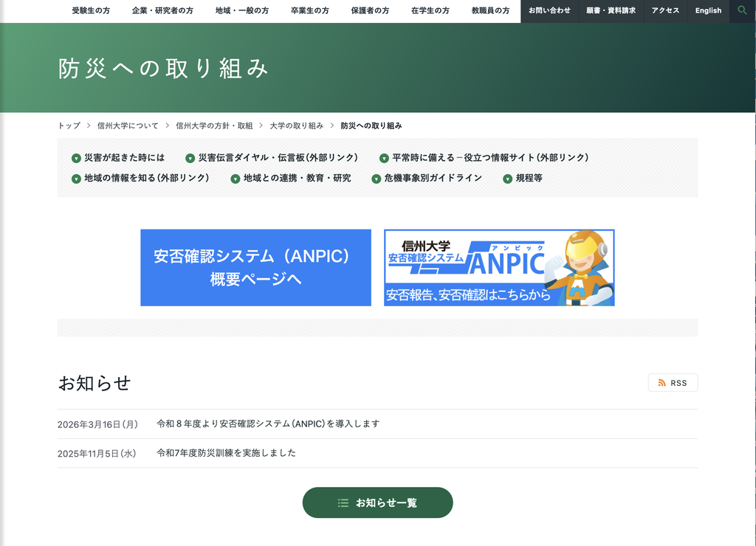The width and height of the screenshot is (756, 546).
Task: Open 受験生の方 menu item
Action: pos(91,10)
